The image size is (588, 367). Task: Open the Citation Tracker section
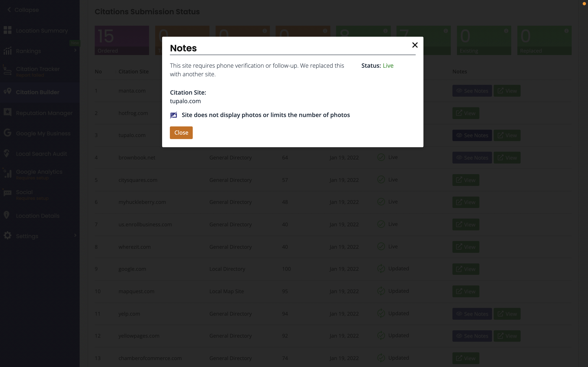pyautogui.click(x=38, y=71)
